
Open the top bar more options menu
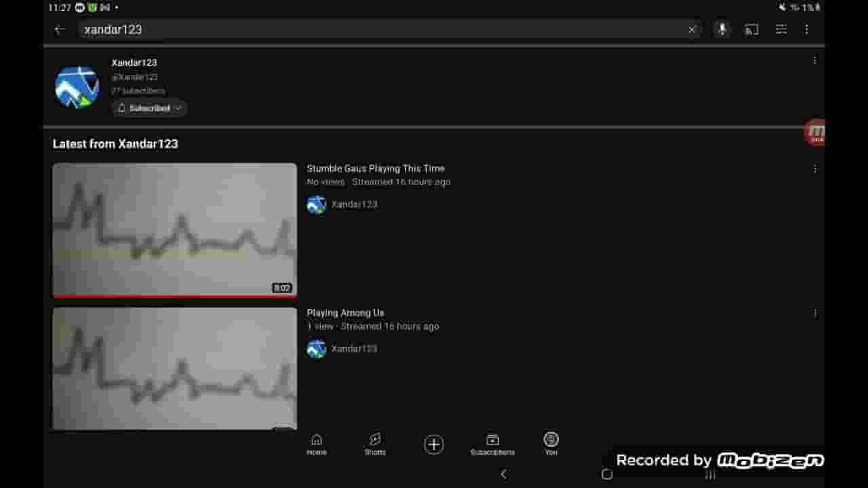[x=807, y=30]
